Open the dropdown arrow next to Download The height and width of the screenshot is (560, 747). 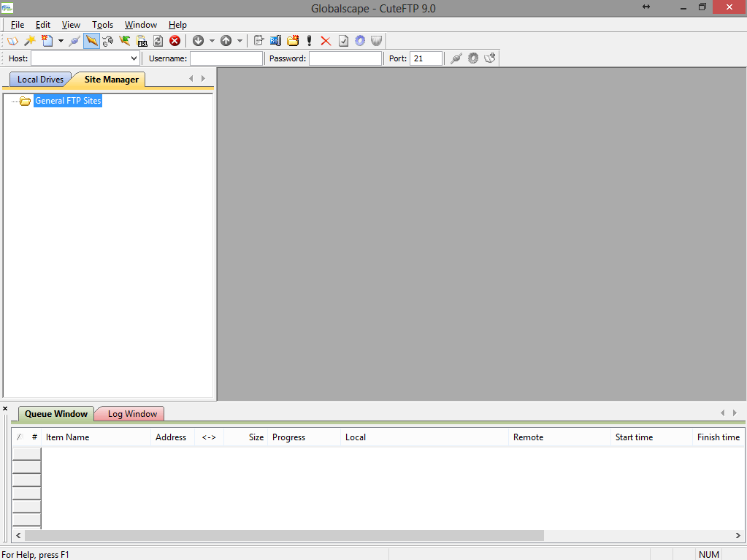click(212, 41)
